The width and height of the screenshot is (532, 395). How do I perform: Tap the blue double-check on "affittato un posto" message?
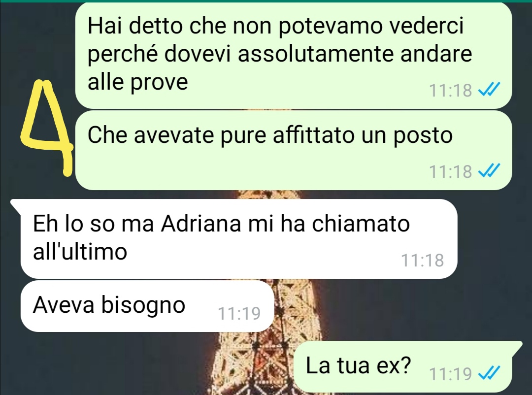coord(489,171)
